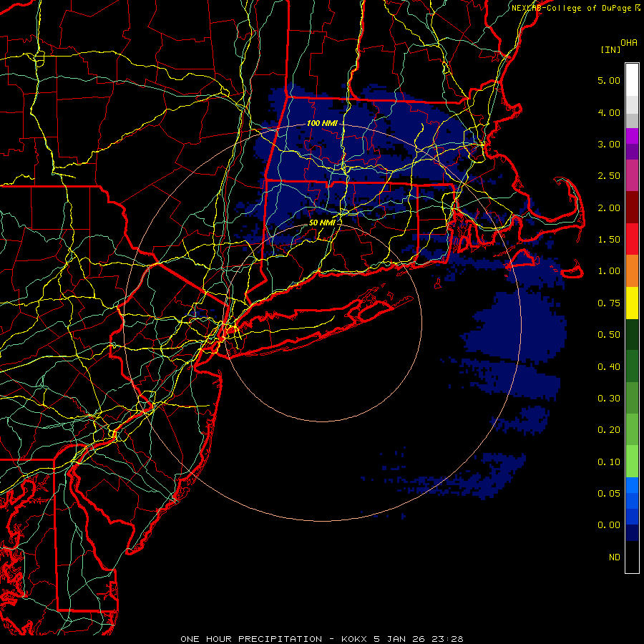Image resolution: width=644 pixels, height=644 pixels.
Task: Click the magenta legend color block at 3.00
Action: [x=632, y=136]
